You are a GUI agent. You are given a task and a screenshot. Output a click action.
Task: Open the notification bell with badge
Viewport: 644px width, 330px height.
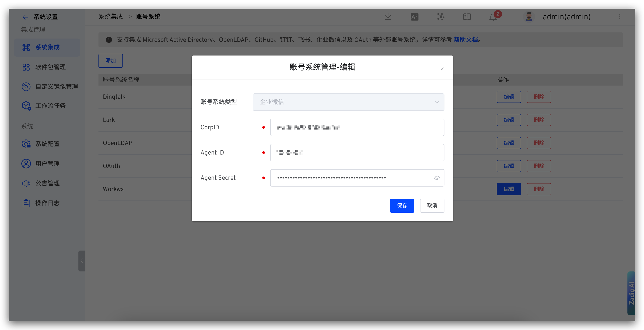493,17
